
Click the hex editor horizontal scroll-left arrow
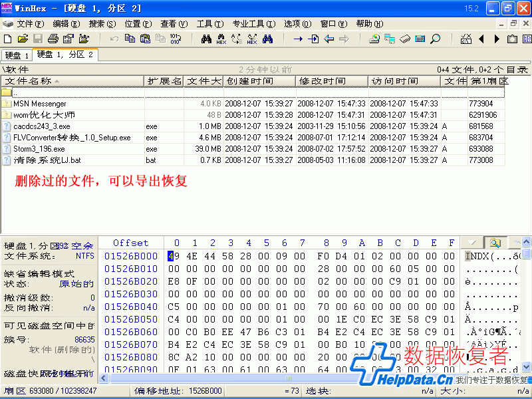click(x=104, y=378)
